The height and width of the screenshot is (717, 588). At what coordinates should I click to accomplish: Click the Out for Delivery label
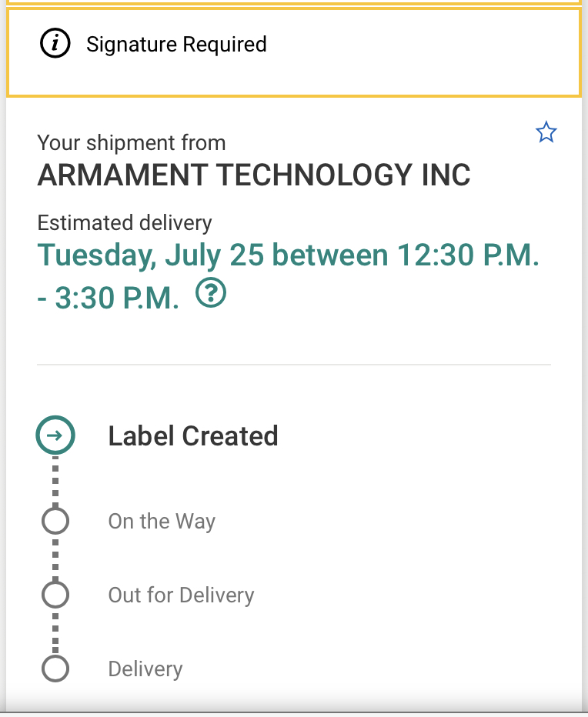pos(181,595)
